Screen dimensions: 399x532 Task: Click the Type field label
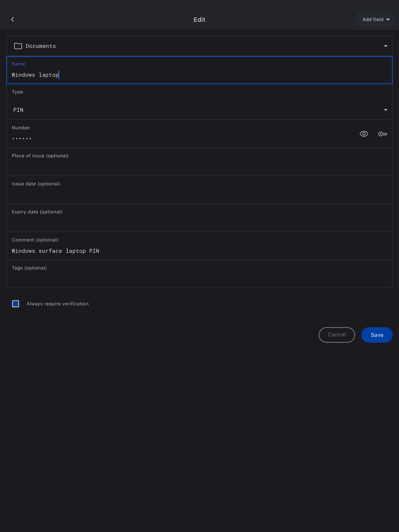[x=17, y=92]
